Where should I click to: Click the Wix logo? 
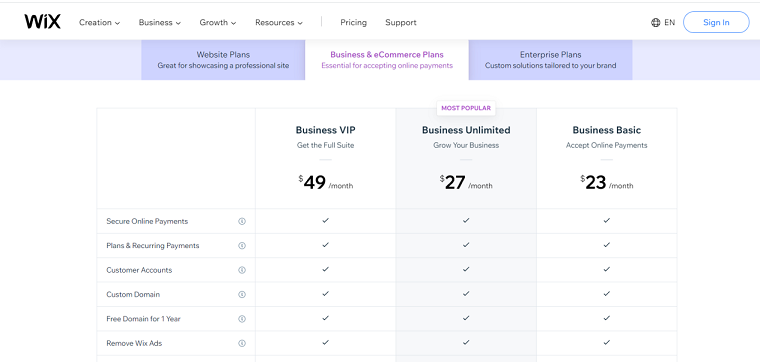(43, 22)
